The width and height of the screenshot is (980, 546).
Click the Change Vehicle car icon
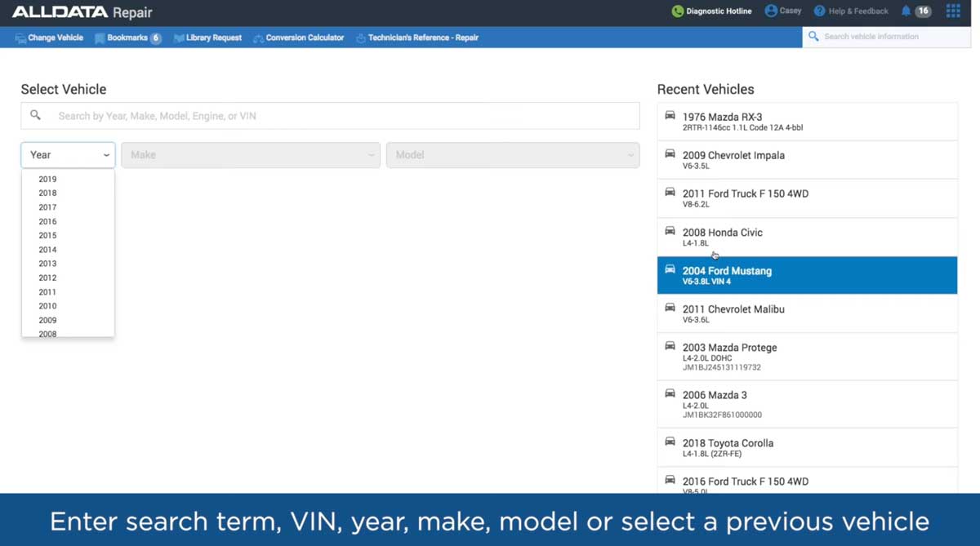22,37
